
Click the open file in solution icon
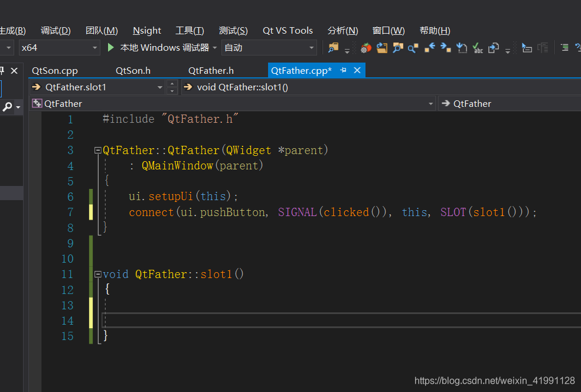pyautogui.click(x=381, y=48)
